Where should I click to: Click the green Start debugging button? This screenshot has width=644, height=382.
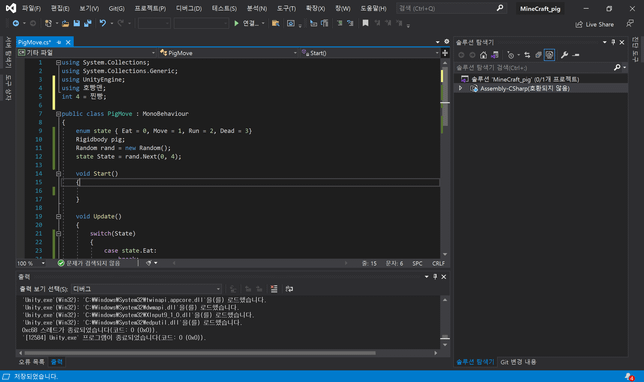point(236,23)
